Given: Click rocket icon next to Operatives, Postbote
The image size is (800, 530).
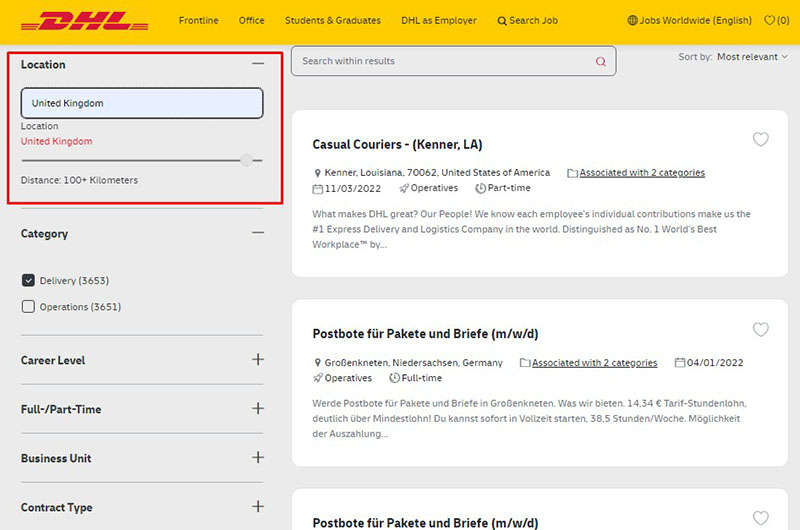Looking at the screenshot, I should (x=318, y=378).
